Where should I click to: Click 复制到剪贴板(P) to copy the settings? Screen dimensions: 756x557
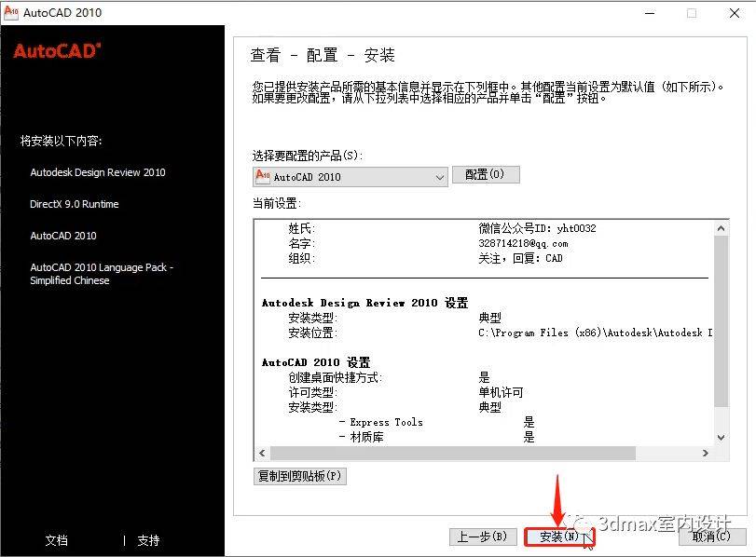point(300,478)
